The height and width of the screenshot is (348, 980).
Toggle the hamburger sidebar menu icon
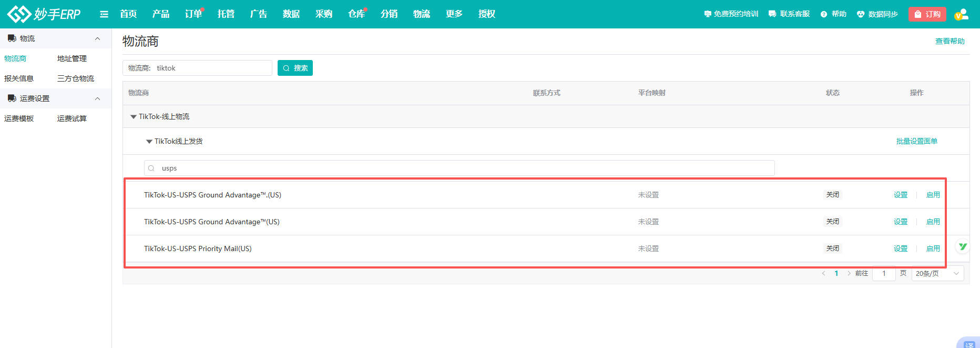click(104, 14)
